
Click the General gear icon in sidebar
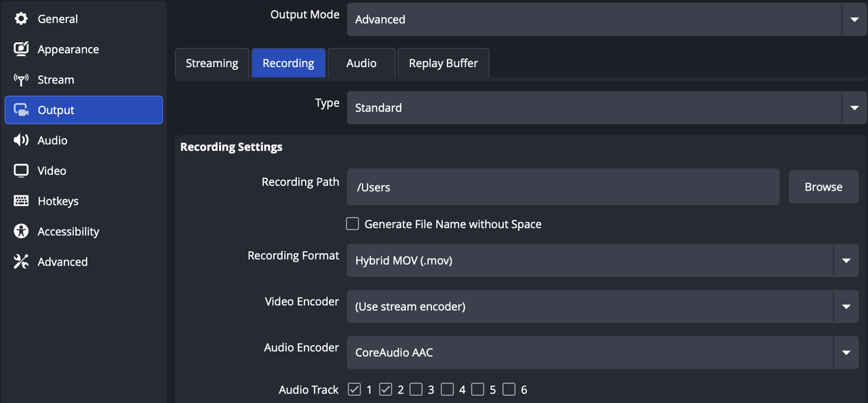21,19
